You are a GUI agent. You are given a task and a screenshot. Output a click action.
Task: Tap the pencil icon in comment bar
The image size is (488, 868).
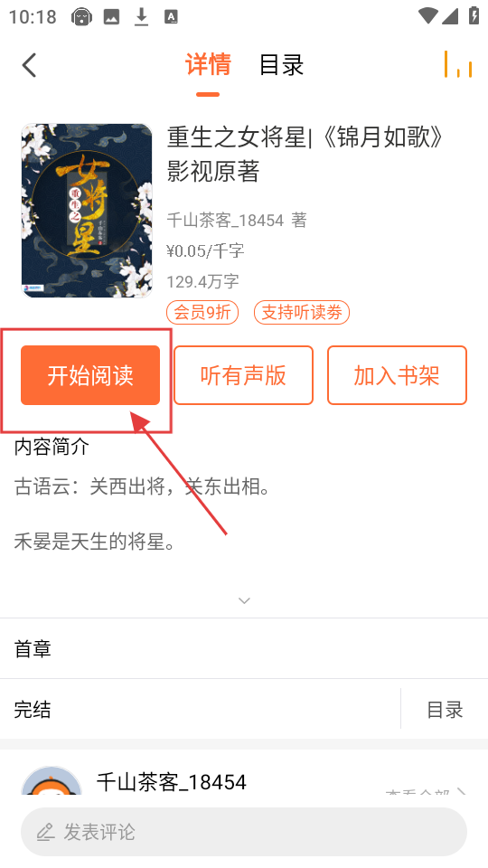point(45,832)
